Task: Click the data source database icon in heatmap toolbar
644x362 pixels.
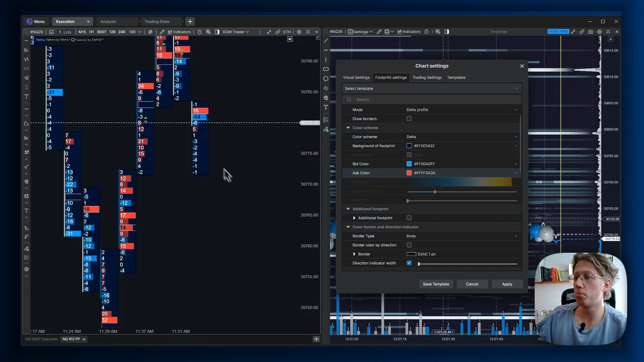Action: pos(387,32)
